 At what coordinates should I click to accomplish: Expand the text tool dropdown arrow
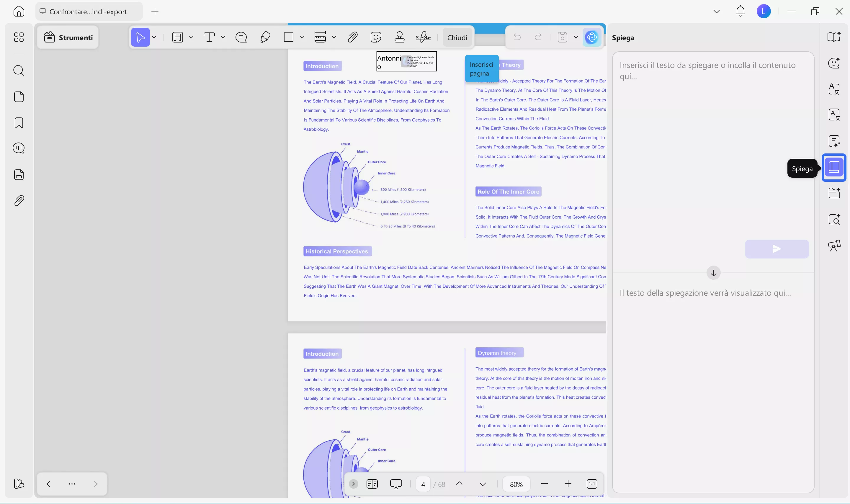coord(223,37)
